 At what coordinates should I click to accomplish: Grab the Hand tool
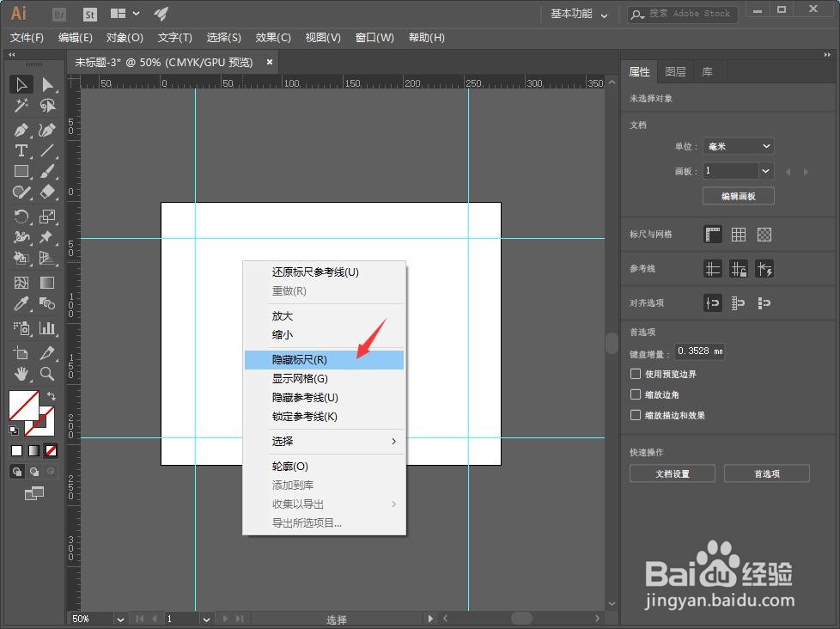tap(22, 374)
